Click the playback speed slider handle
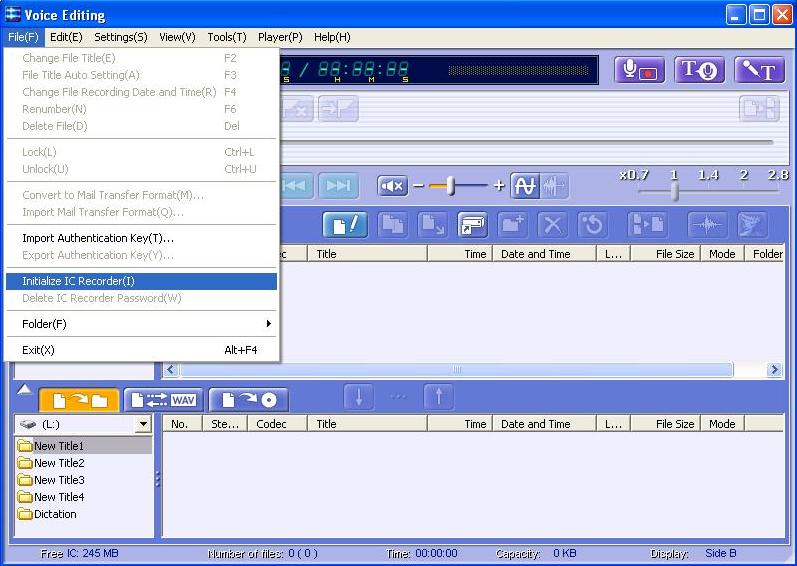This screenshot has width=797, height=566. point(675,192)
